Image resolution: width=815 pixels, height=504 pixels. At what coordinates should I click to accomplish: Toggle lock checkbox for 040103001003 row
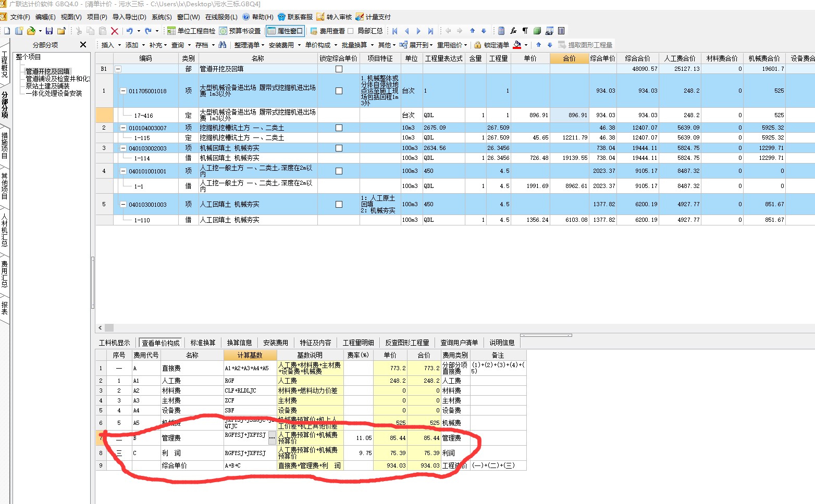tap(339, 204)
